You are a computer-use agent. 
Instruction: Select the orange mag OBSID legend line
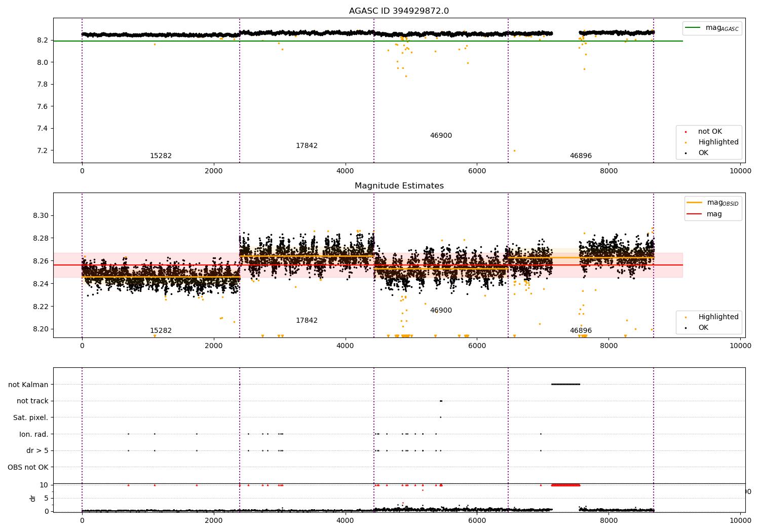(694, 203)
